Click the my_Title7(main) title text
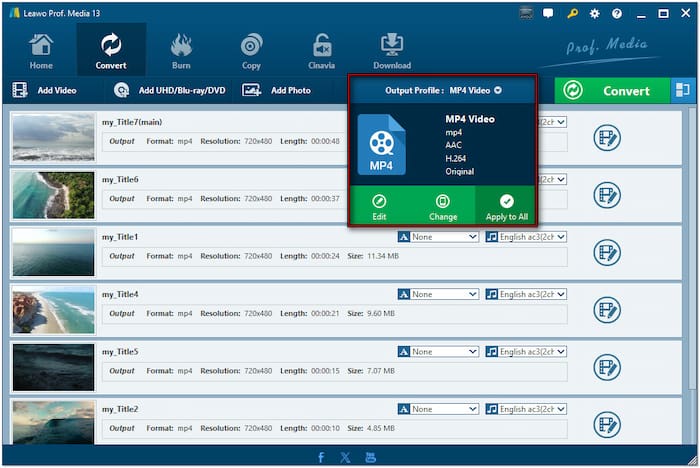Screen dimensions: 700x468 click(x=132, y=122)
